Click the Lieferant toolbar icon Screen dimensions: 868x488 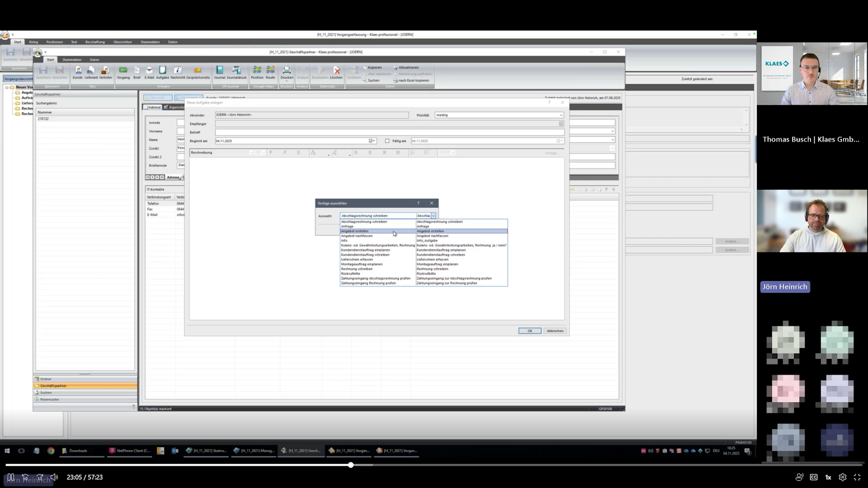click(x=91, y=72)
